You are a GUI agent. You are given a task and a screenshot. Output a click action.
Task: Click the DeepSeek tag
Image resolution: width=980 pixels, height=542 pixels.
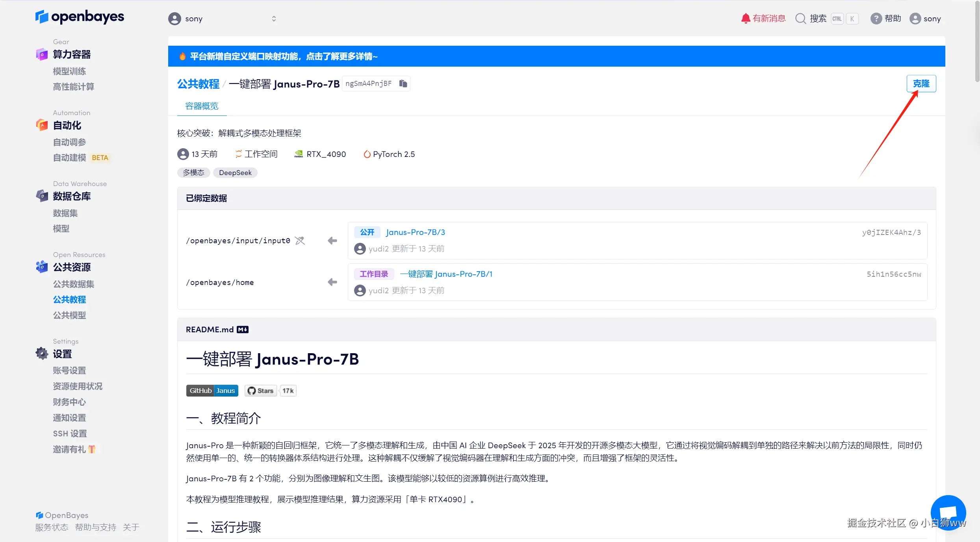click(235, 173)
